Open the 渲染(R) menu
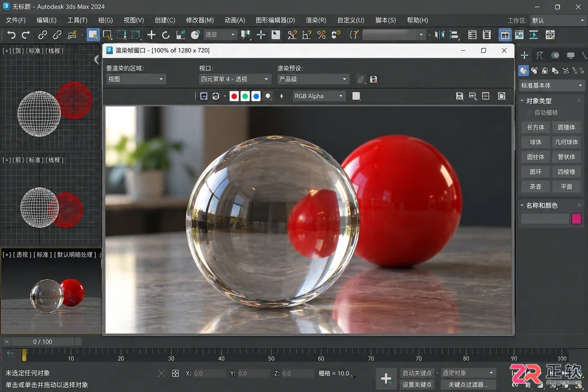 (316, 20)
